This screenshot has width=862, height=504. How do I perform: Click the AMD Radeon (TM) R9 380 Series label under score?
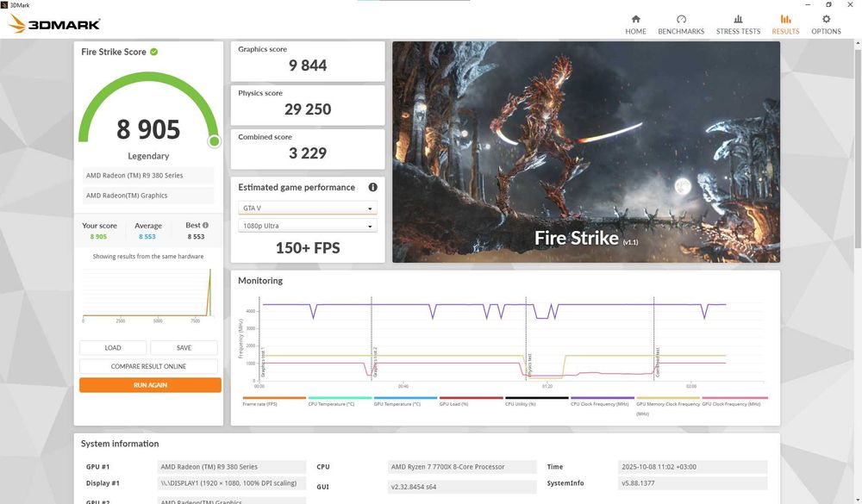[148, 176]
